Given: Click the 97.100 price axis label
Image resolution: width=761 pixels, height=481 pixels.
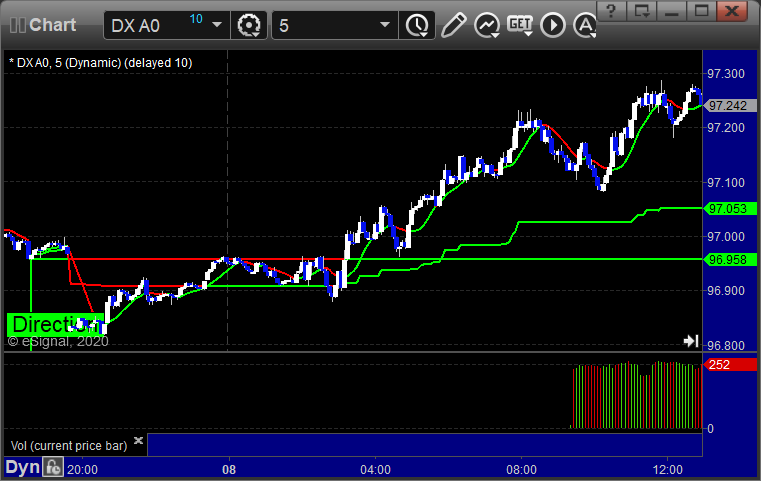Looking at the screenshot, I should tap(726, 183).
